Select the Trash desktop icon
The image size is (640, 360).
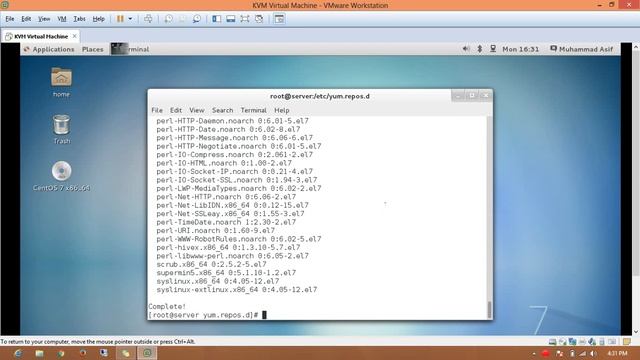pos(62,129)
